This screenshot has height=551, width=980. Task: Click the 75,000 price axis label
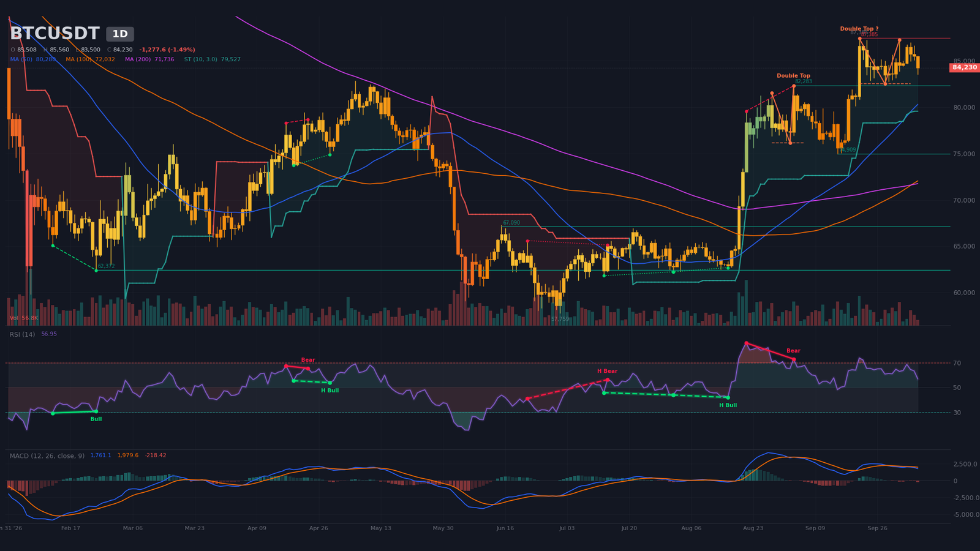pyautogui.click(x=964, y=154)
